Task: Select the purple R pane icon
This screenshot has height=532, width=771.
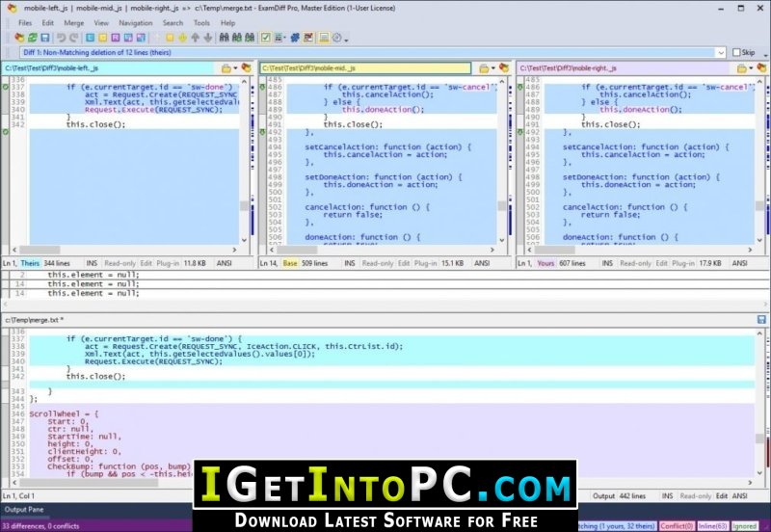Action: (116, 38)
